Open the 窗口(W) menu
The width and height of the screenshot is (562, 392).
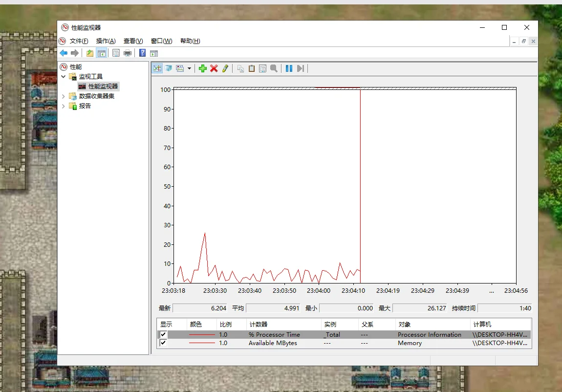tap(161, 41)
